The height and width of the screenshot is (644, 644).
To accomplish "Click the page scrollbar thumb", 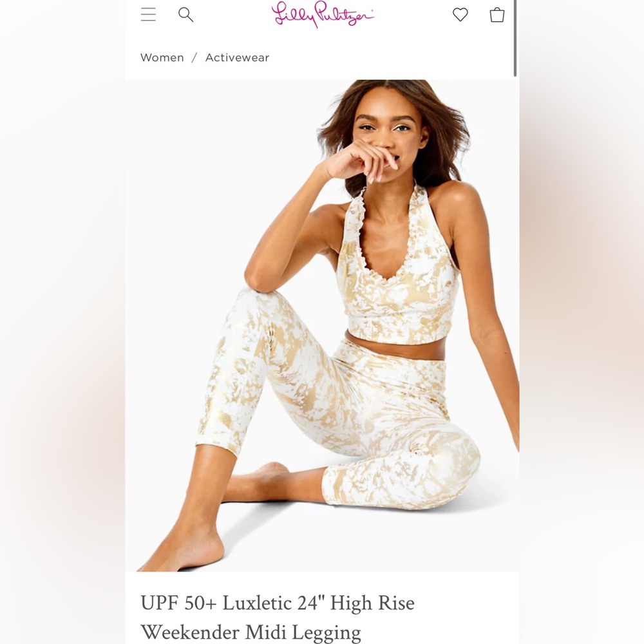I will pyautogui.click(x=515, y=38).
